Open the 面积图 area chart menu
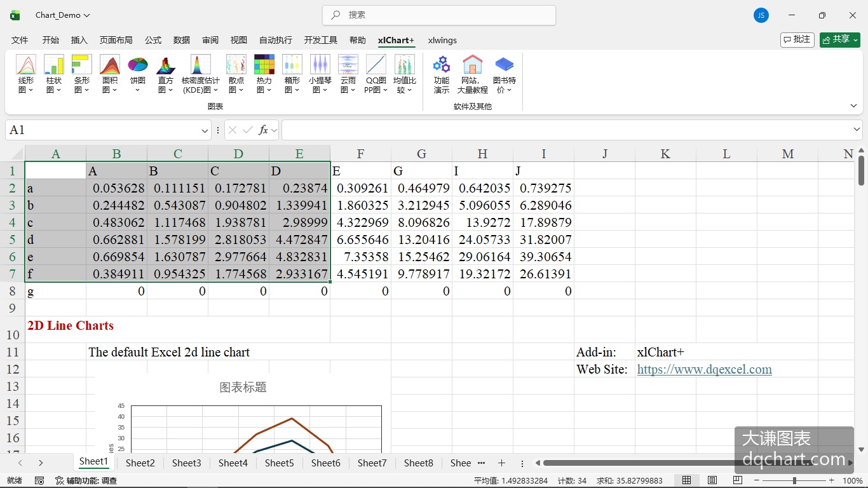The width and height of the screenshot is (868, 488). click(x=110, y=74)
